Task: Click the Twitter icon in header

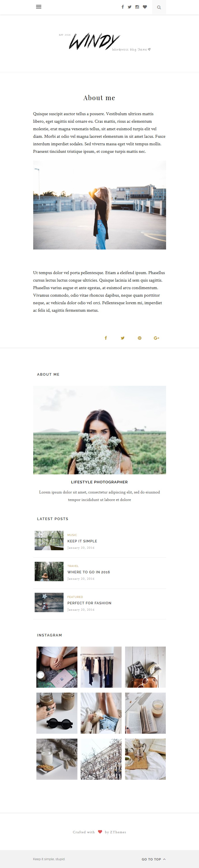Action: click(x=129, y=7)
